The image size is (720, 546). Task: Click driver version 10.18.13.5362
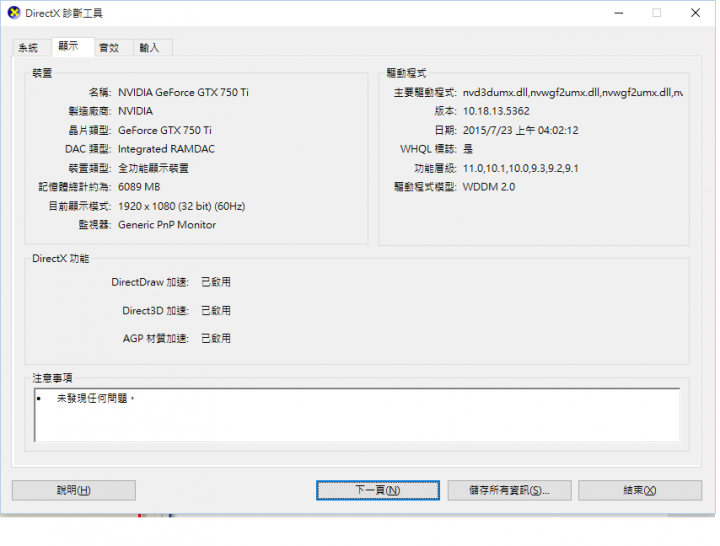point(496,111)
